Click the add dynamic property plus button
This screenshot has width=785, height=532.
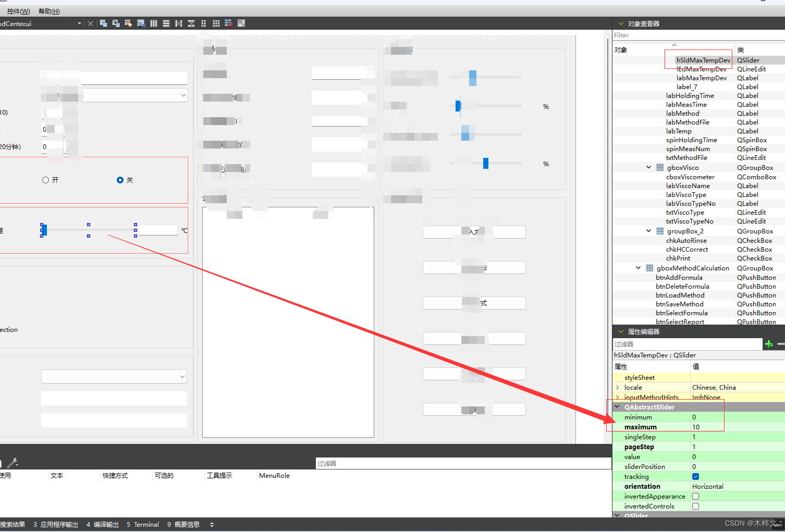pyautogui.click(x=769, y=344)
